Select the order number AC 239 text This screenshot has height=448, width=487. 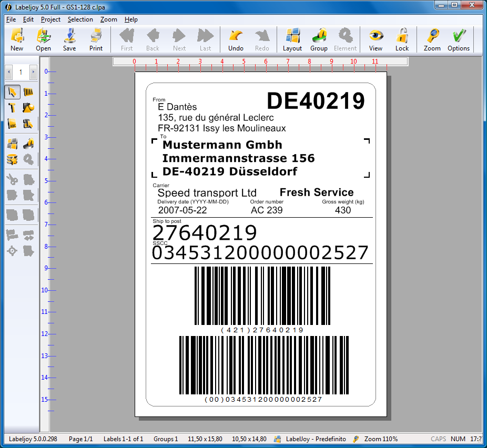point(267,210)
